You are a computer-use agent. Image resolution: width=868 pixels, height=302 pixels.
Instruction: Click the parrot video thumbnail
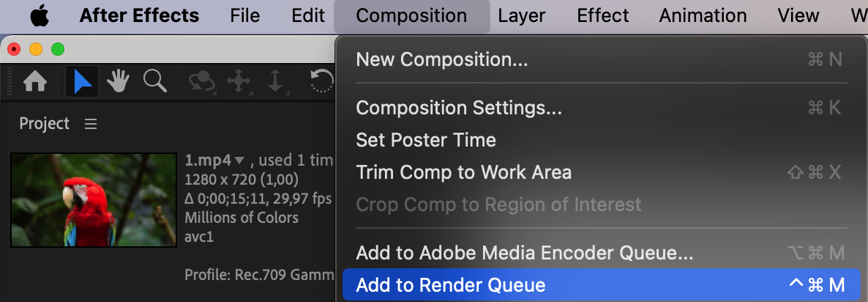pyautogui.click(x=94, y=199)
